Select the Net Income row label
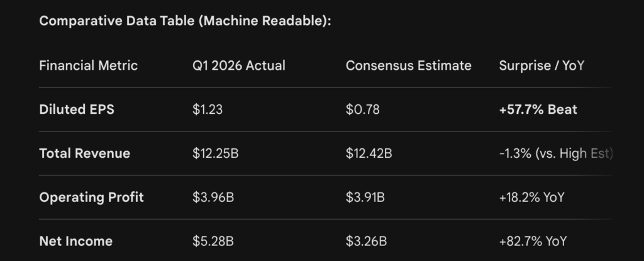The width and height of the screenshot is (644, 261). pyautogui.click(x=75, y=242)
